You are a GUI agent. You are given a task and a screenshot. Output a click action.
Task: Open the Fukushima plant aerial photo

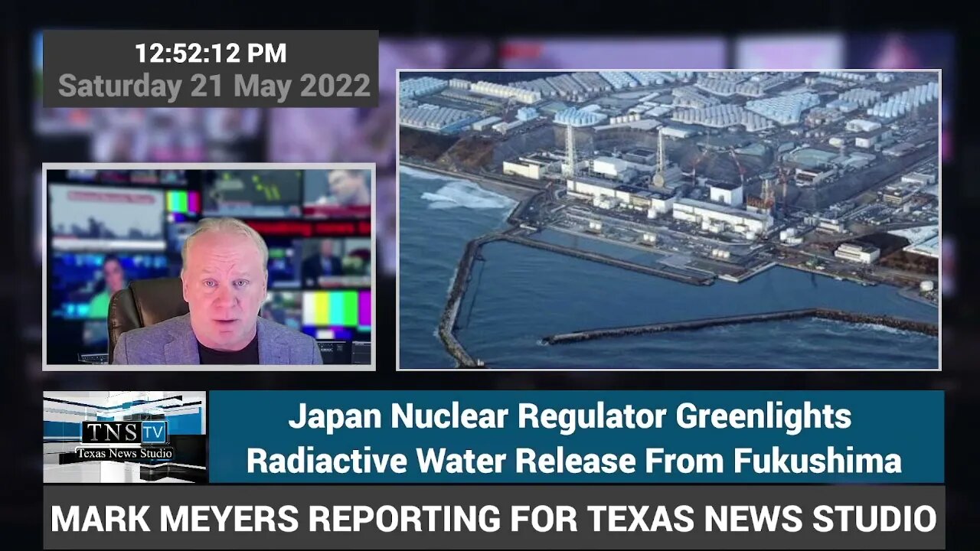668,220
